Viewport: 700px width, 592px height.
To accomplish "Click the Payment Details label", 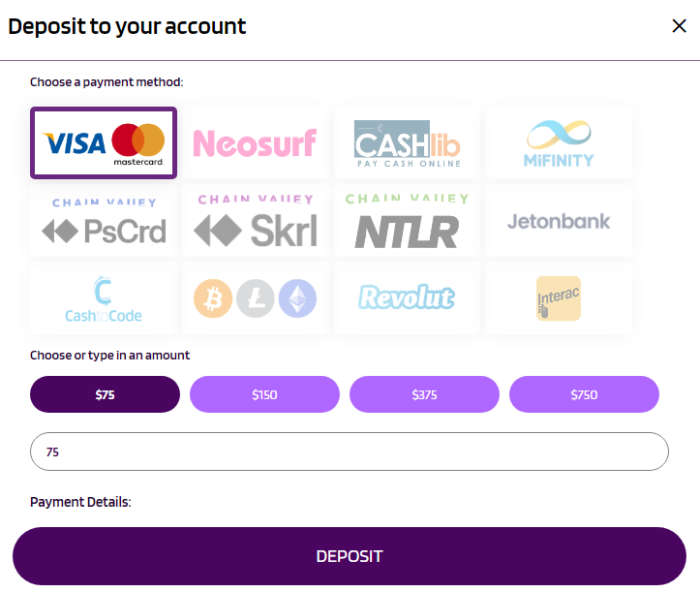I will pos(80,502).
